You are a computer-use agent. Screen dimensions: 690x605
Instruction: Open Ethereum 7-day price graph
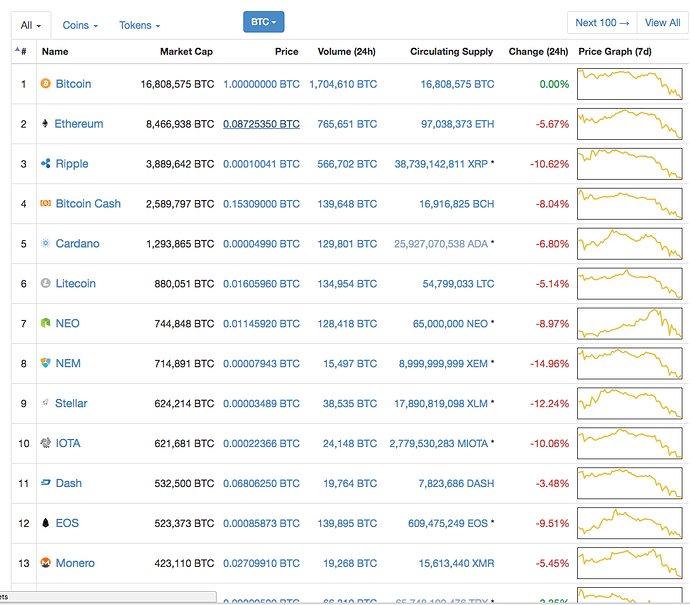(x=630, y=124)
